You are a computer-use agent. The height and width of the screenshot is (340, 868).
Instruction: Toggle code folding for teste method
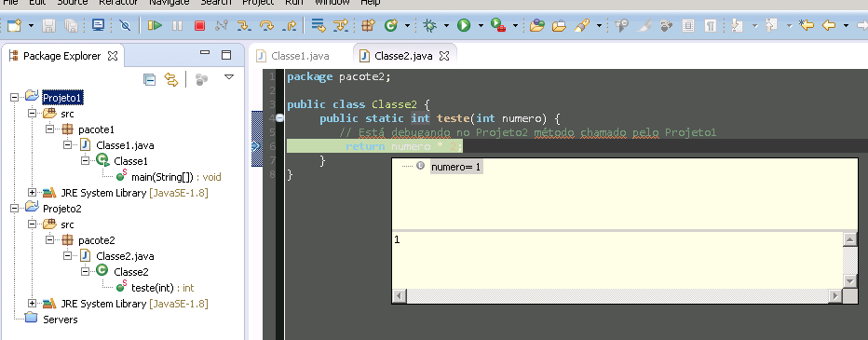279,118
